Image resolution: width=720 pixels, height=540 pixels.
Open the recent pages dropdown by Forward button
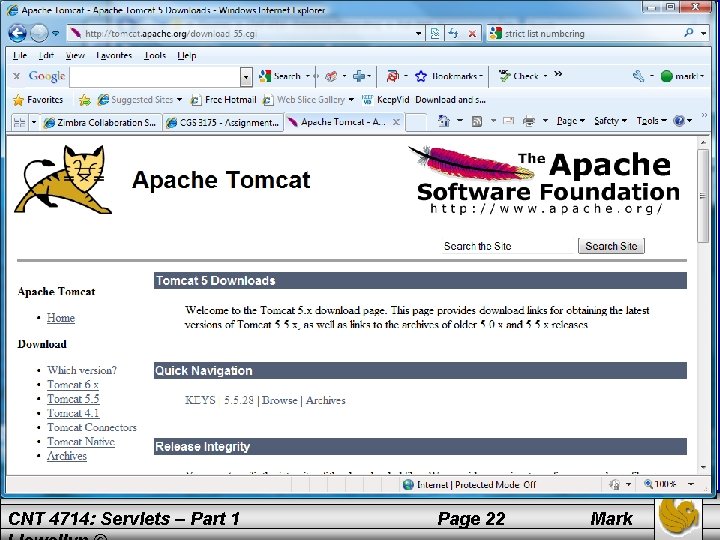pyautogui.click(x=56, y=34)
